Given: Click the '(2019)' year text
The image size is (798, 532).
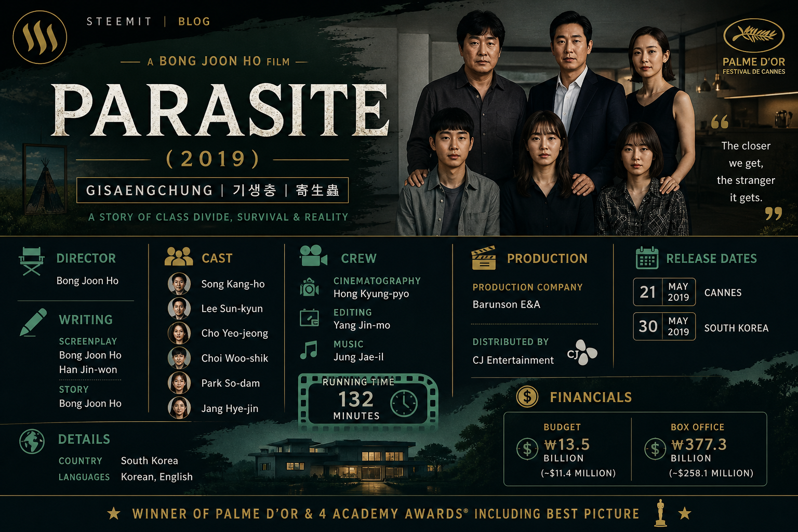Looking at the screenshot, I should pyautogui.click(x=212, y=158).
